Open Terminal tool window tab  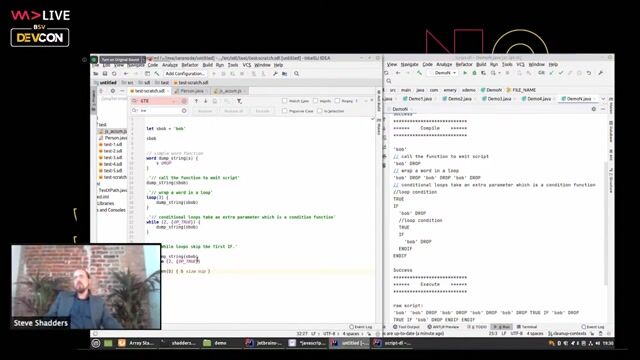[x=527, y=327]
